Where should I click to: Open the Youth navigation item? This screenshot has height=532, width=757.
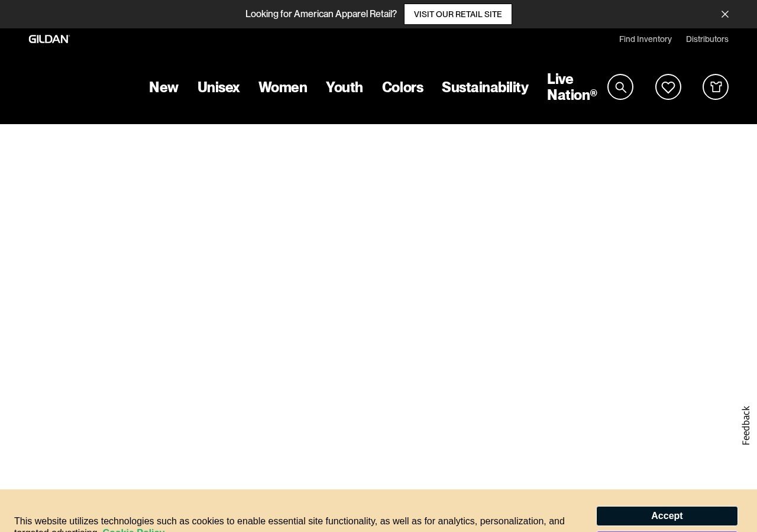344,87
